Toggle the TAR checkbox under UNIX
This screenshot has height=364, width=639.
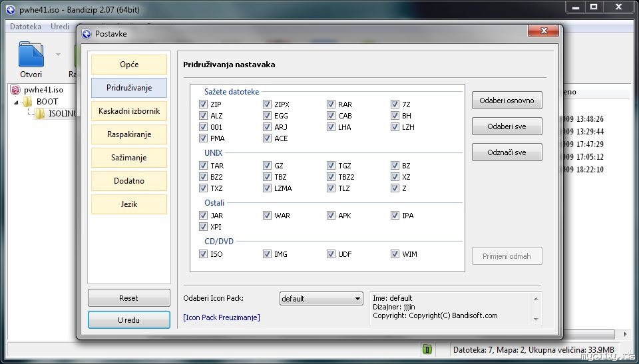point(203,166)
